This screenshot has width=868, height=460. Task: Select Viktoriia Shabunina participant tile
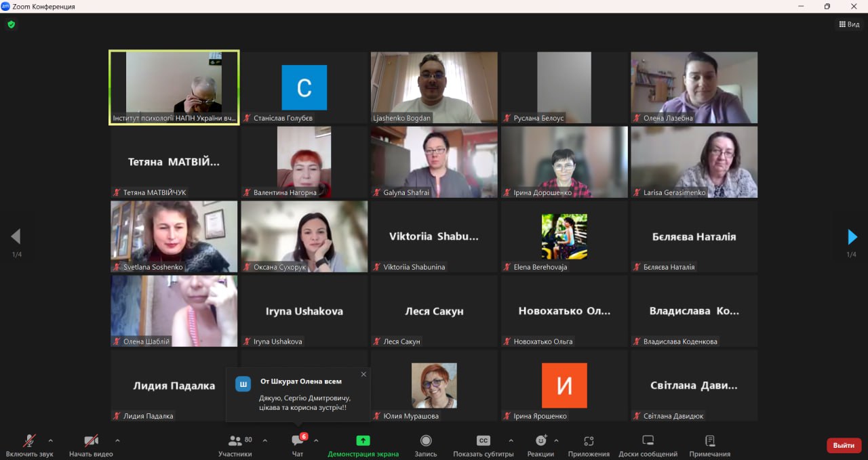point(434,236)
